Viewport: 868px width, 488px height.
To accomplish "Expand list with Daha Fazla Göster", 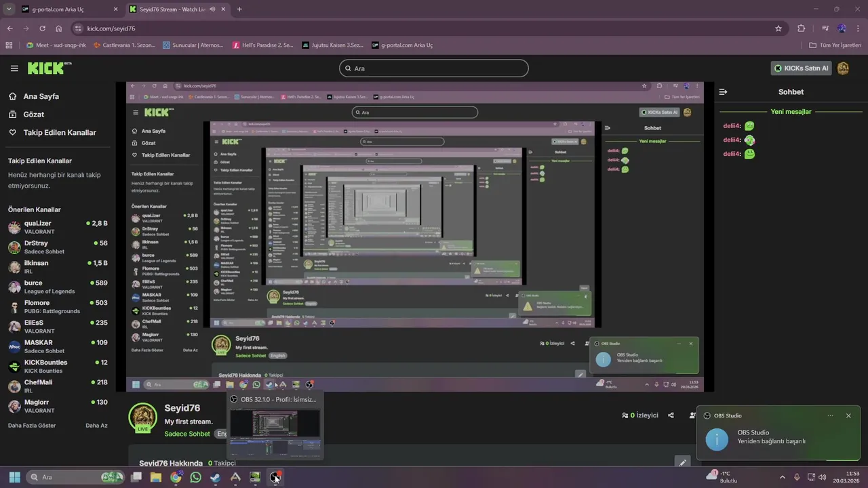I will click(32, 426).
